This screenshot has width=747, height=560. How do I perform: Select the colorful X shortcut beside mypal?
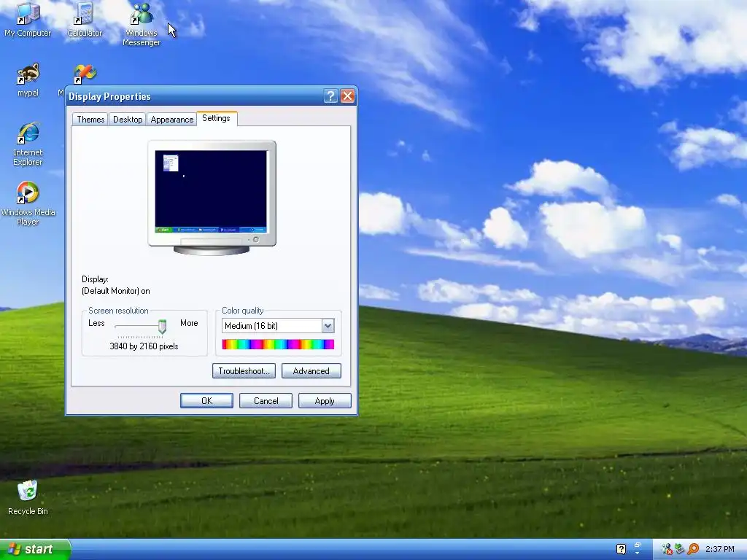coord(85,74)
